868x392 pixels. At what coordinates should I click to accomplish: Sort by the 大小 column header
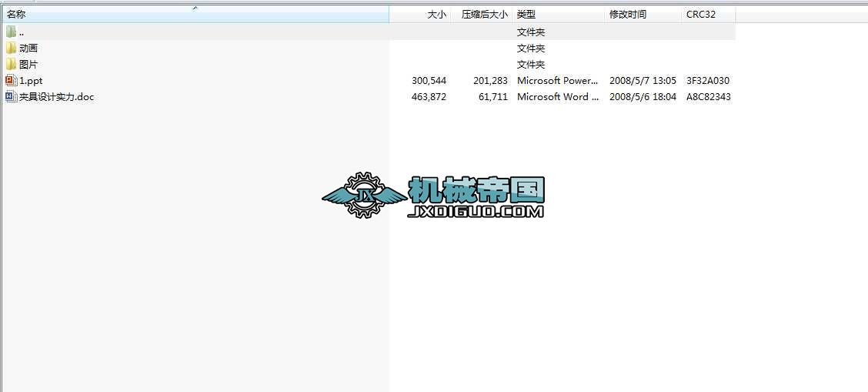click(x=420, y=15)
